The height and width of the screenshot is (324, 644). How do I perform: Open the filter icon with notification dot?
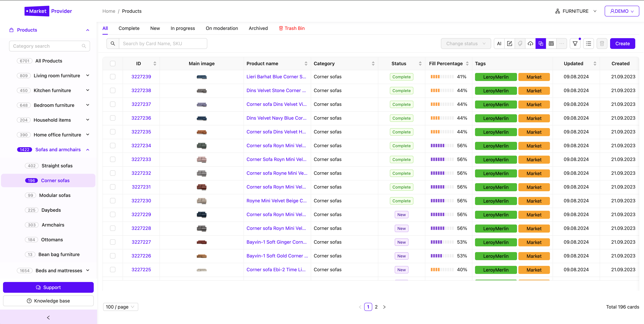(x=575, y=43)
